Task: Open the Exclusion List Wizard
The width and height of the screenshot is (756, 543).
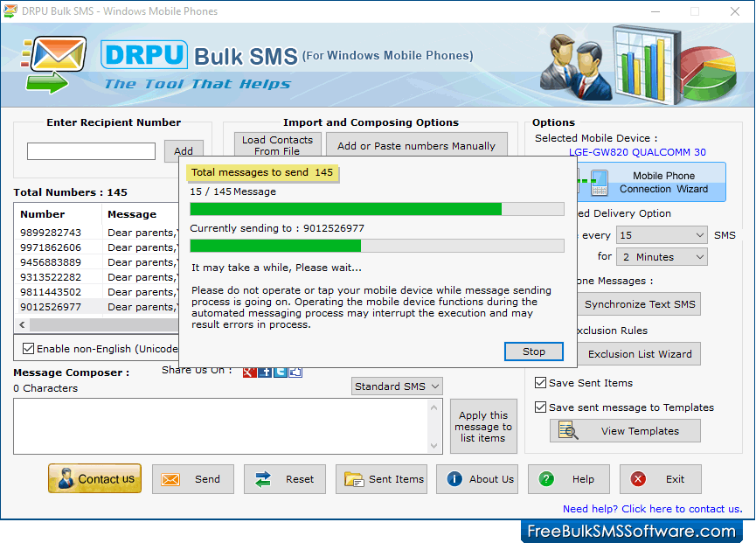Action: pyautogui.click(x=639, y=354)
